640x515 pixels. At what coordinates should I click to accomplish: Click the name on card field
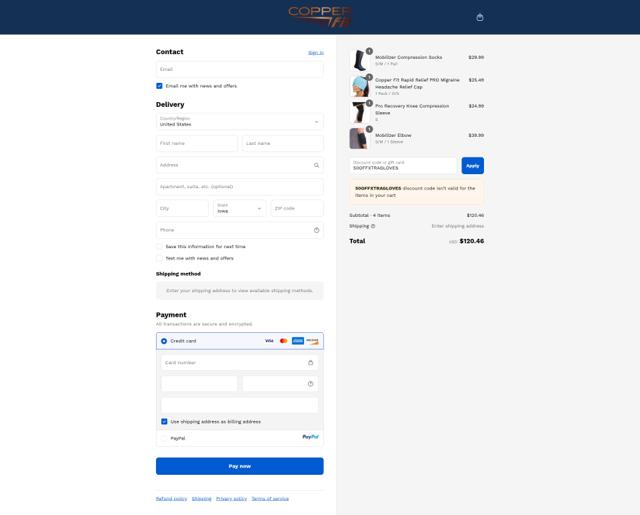click(x=240, y=405)
